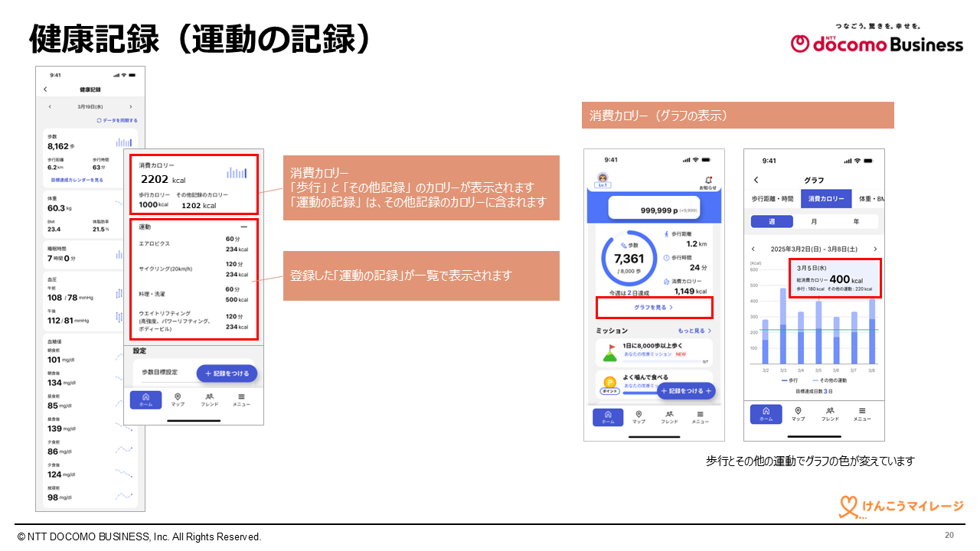Select the 週 period option
The image size is (980, 551).
pos(772,221)
